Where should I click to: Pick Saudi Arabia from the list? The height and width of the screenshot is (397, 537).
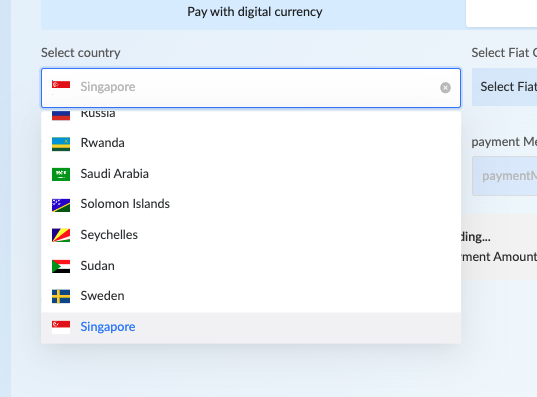click(x=251, y=174)
